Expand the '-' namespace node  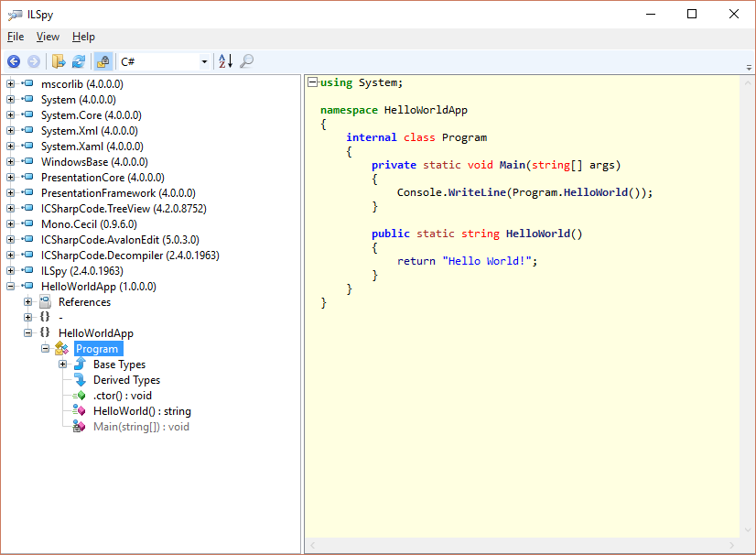click(28, 317)
